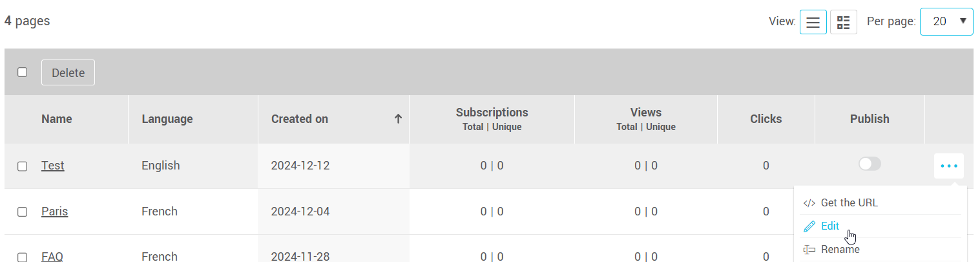The height and width of the screenshot is (262, 980).
Task: Sort by the Name column header
Action: (57, 119)
